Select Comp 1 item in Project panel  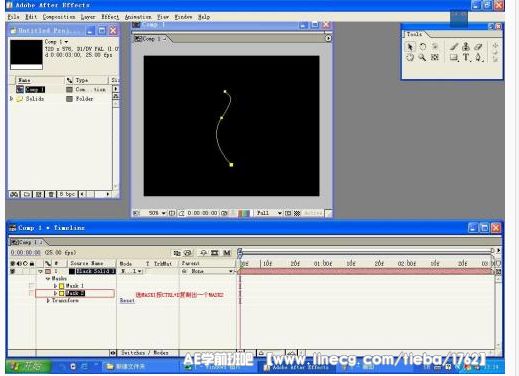pyautogui.click(x=35, y=89)
